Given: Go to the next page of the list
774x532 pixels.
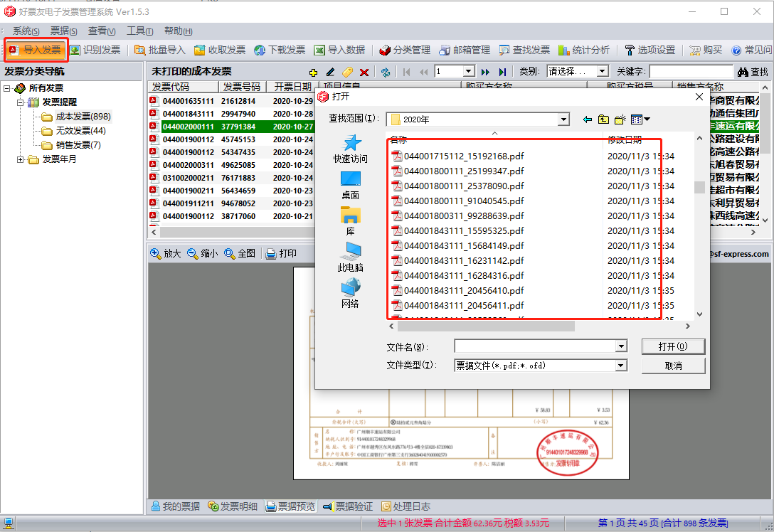Looking at the screenshot, I should click(485, 72).
